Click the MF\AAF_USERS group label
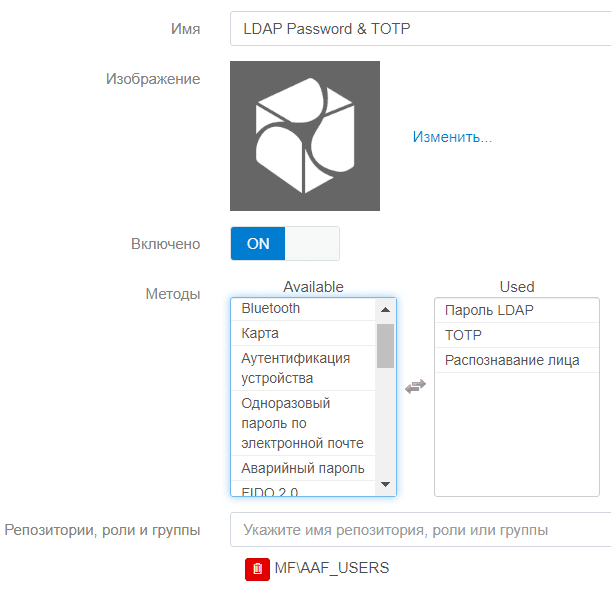 (x=331, y=568)
